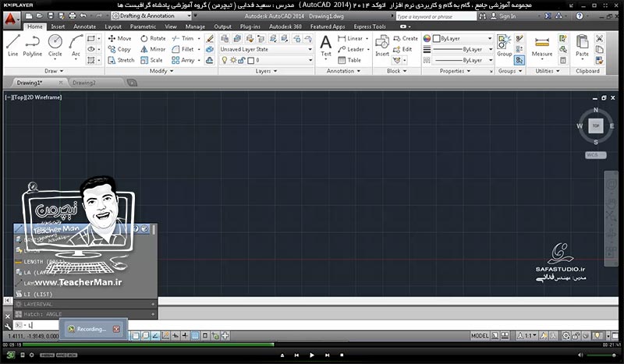Viewport: 624px width, 364px height.
Task: Toggle layer on/off lightbulb icon
Action: 225,60
